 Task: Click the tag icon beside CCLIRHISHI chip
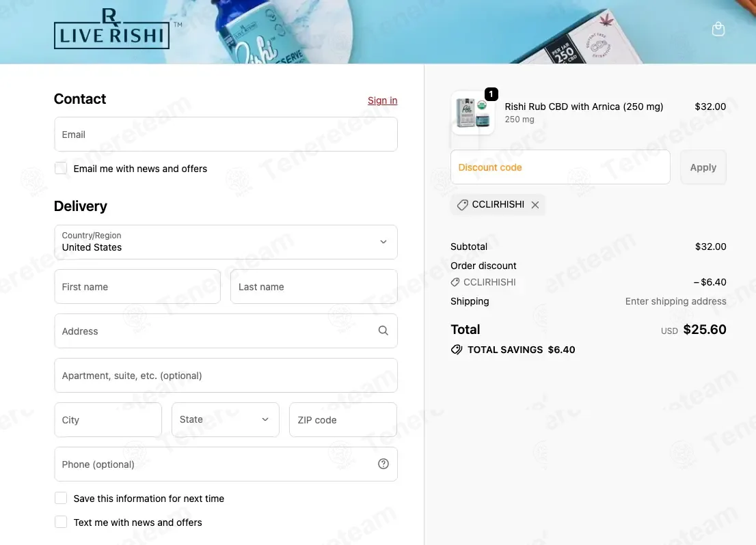pyautogui.click(x=462, y=205)
